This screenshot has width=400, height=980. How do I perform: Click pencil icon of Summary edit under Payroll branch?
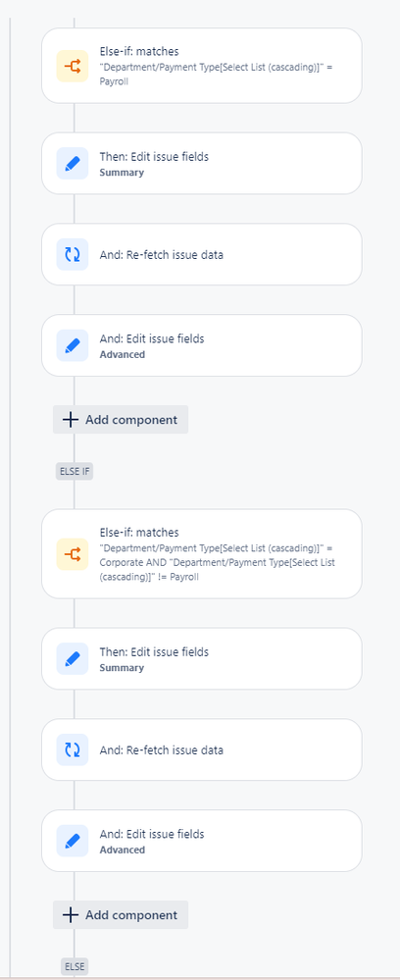tap(73, 164)
